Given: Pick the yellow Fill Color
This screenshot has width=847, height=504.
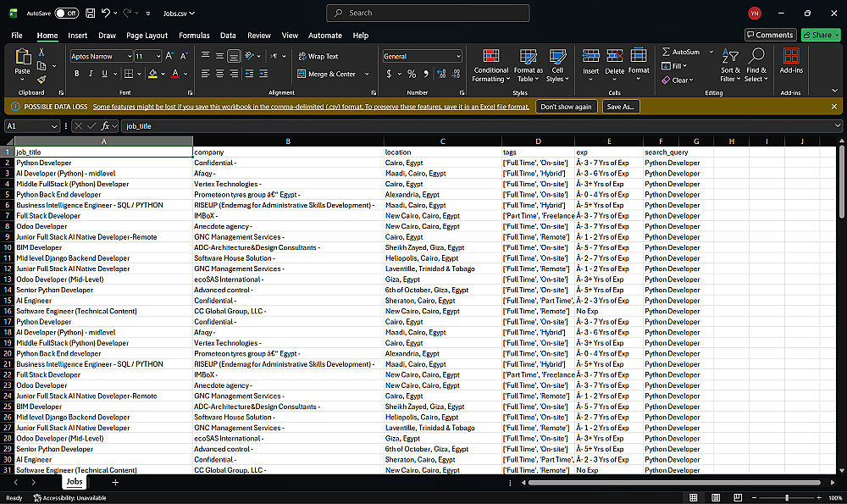Looking at the screenshot, I should [152, 74].
